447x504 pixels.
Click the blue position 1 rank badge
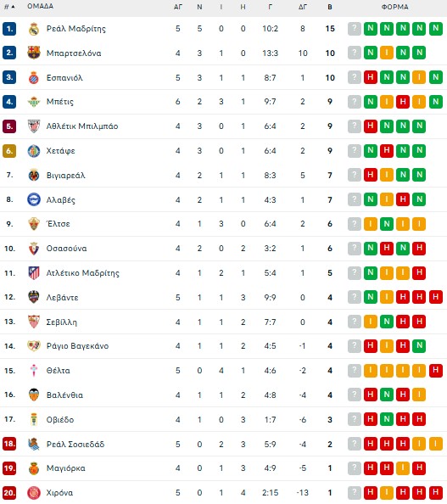click(x=9, y=29)
